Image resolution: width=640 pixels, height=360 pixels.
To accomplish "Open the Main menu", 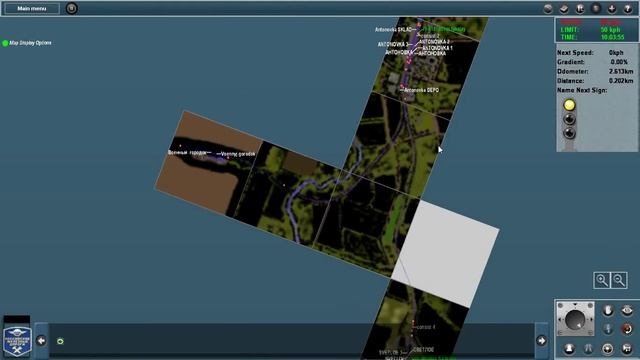I will (x=32, y=8).
